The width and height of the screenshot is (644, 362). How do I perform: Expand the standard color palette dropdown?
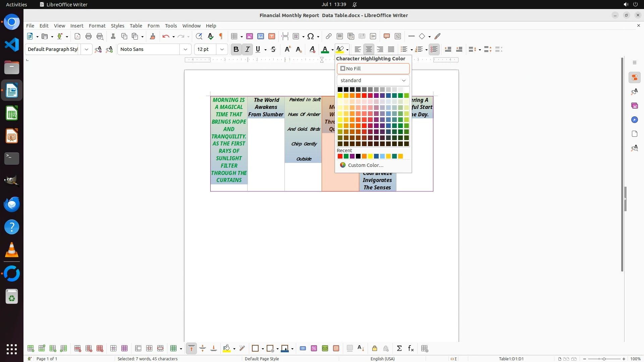point(373,80)
